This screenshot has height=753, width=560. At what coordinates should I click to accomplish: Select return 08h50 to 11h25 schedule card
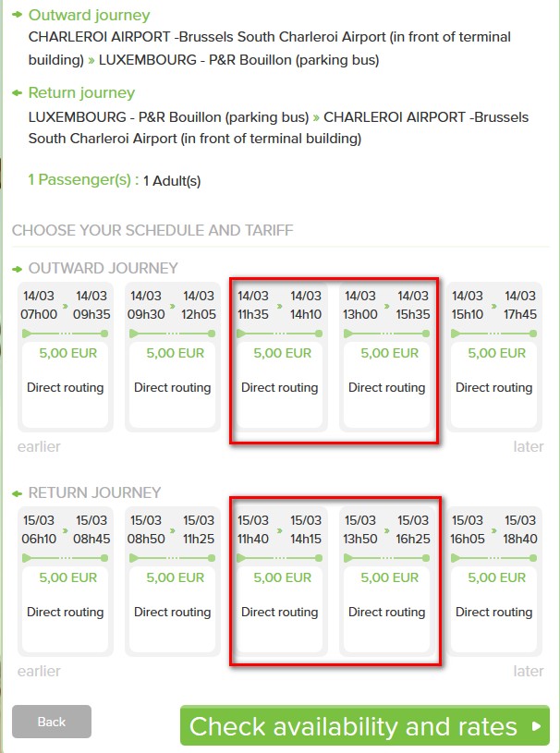[x=173, y=581]
